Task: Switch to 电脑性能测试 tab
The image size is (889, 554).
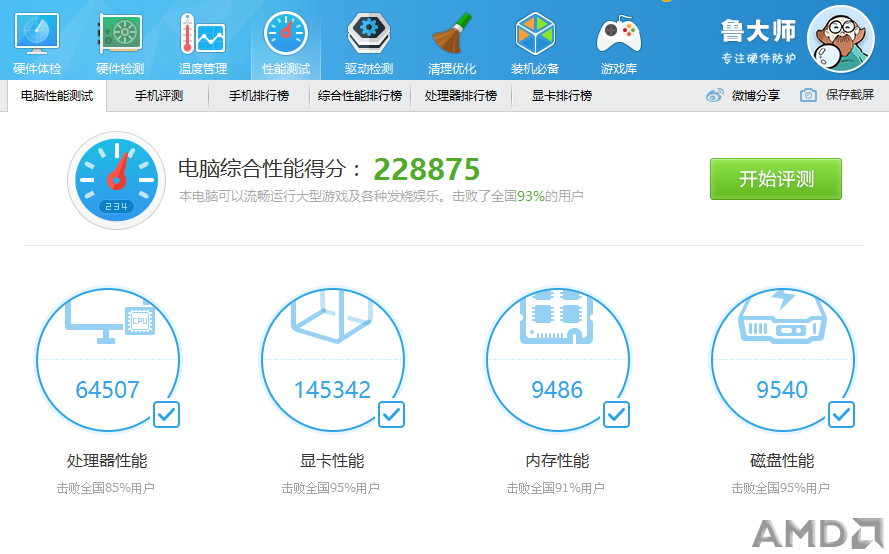Action: pos(57,96)
